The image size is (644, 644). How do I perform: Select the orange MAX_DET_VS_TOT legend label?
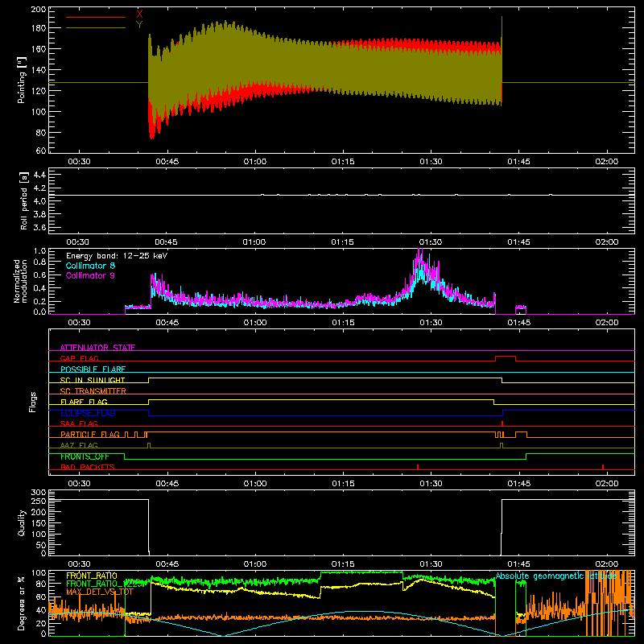coord(100,592)
